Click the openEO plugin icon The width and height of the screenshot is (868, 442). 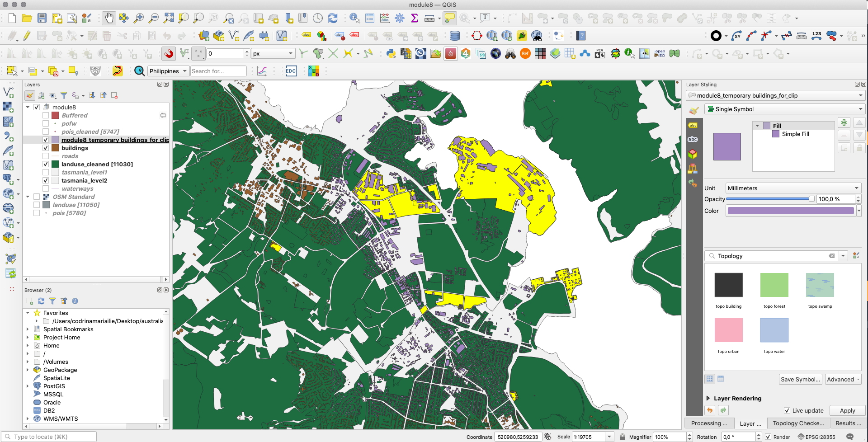point(660,54)
